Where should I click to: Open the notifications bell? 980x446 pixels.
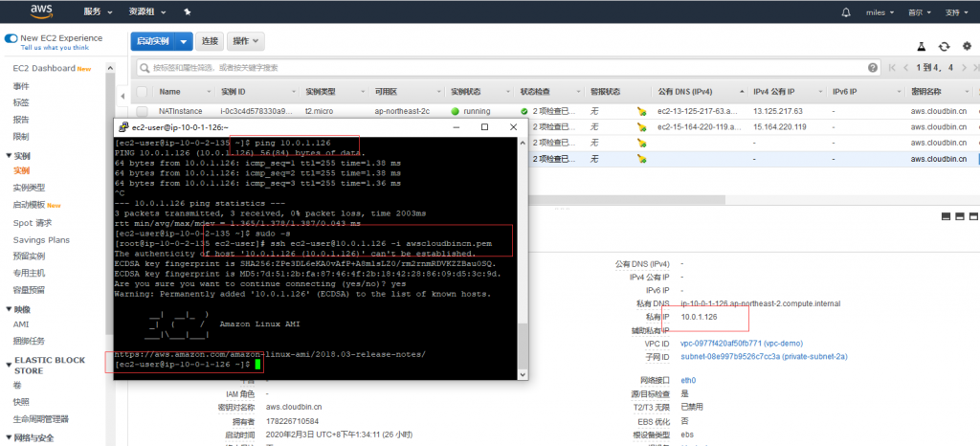846,11
